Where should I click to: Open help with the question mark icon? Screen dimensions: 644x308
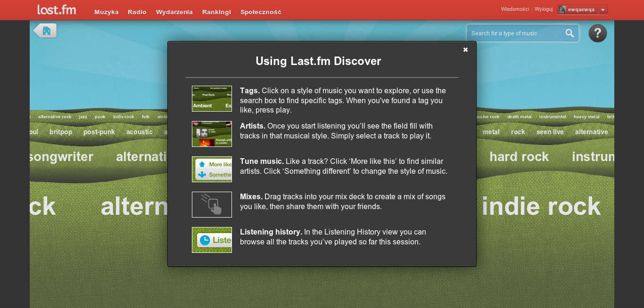(x=598, y=33)
